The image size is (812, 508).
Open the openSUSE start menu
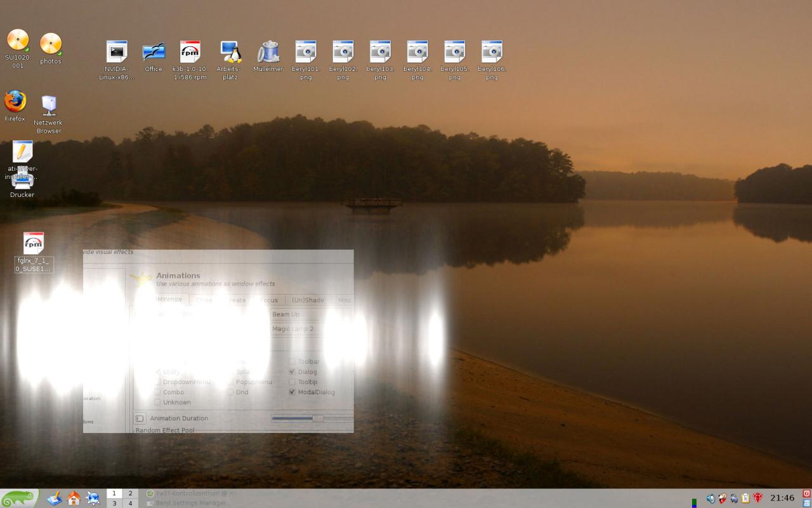point(20,498)
